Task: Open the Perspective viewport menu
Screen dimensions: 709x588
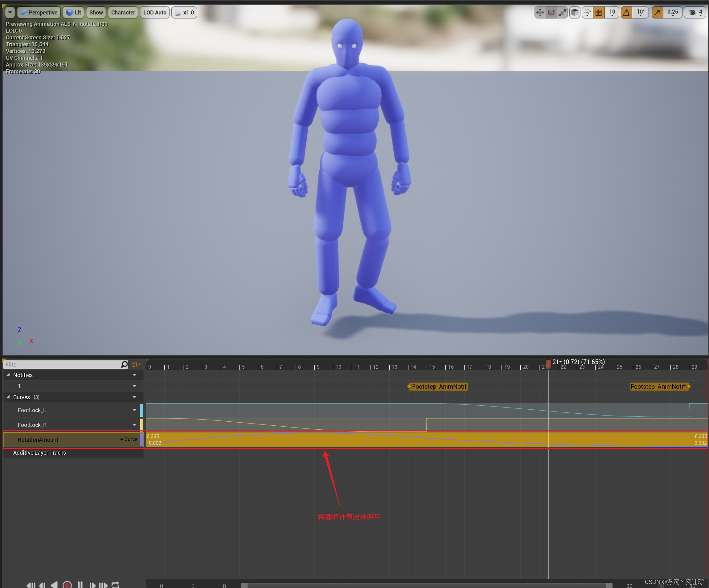Action: click(39, 13)
